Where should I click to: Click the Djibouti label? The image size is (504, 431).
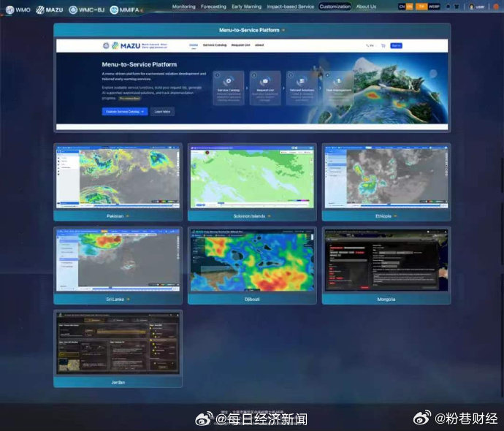coord(252,300)
